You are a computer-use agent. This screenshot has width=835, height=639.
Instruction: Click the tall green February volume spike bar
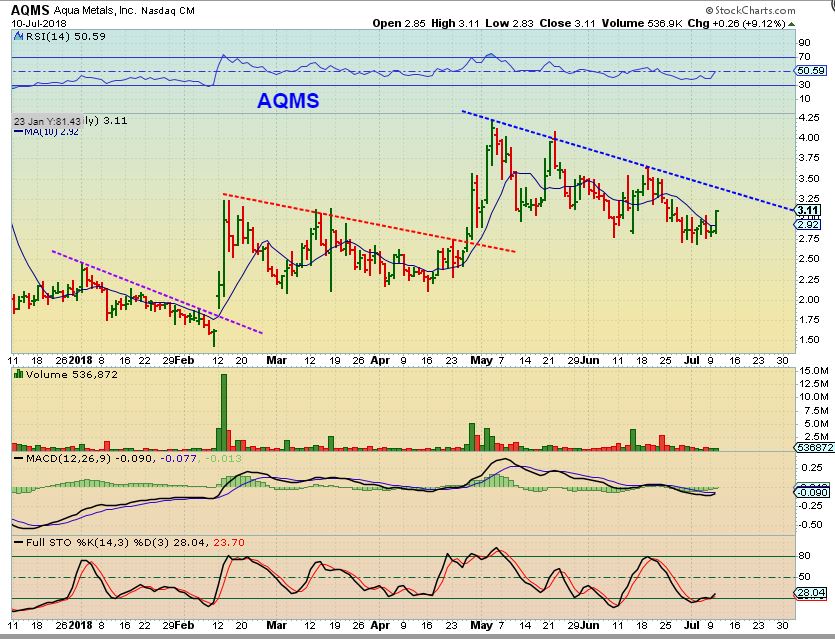click(x=224, y=413)
